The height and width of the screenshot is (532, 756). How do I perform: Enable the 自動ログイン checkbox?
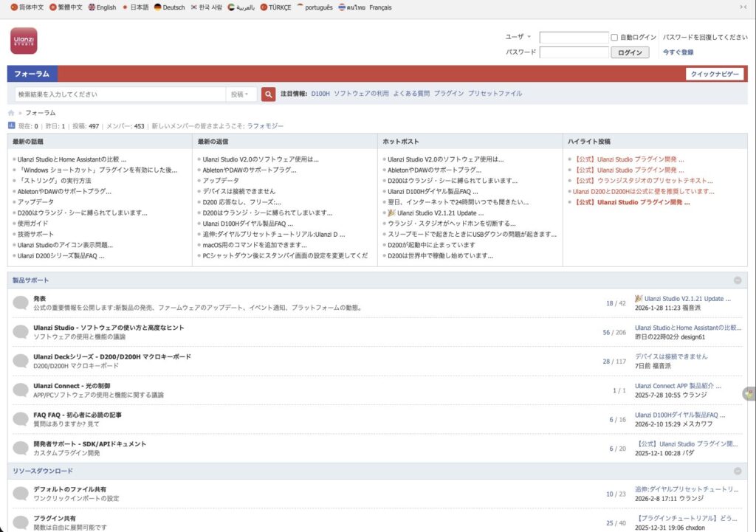point(614,37)
